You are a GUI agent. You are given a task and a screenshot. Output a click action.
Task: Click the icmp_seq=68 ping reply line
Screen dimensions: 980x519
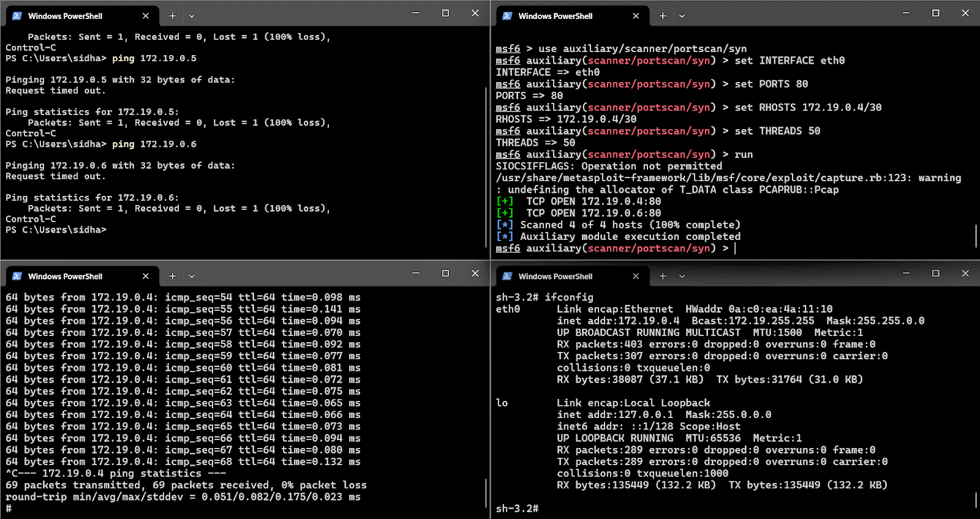[x=183, y=461]
